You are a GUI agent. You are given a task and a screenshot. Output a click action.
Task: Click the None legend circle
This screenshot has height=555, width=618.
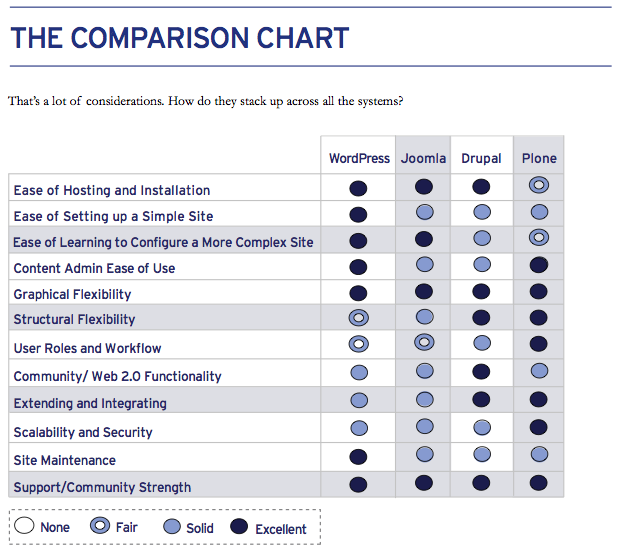point(25,527)
